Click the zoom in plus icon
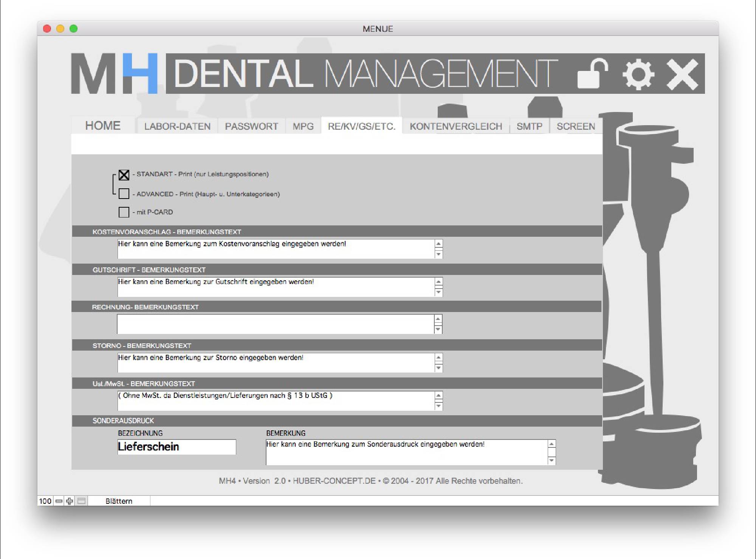This screenshot has width=756, height=559. (70, 501)
